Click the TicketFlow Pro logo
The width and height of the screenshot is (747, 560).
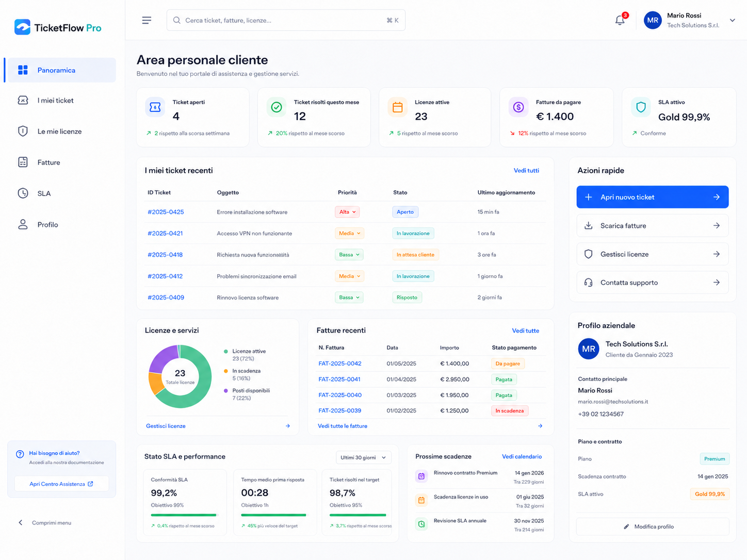pos(58,27)
